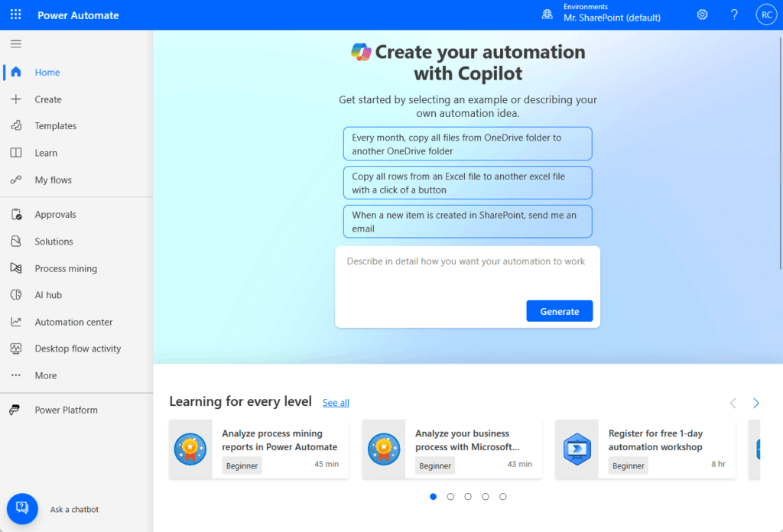Screen dimensions: 783x532
Task: Select the fourth carousel page dot
Action: pos(486,497)
